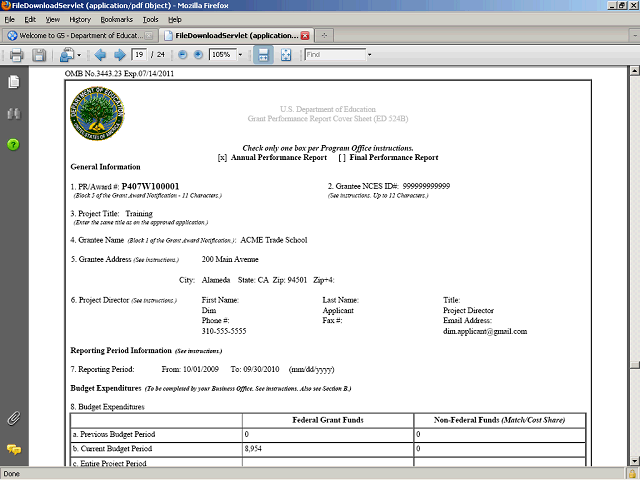The image size is (640, 480).
Task: Open the collaborate tool dropdown arrow
Action: pyautogui.click(x=78, y=55)
